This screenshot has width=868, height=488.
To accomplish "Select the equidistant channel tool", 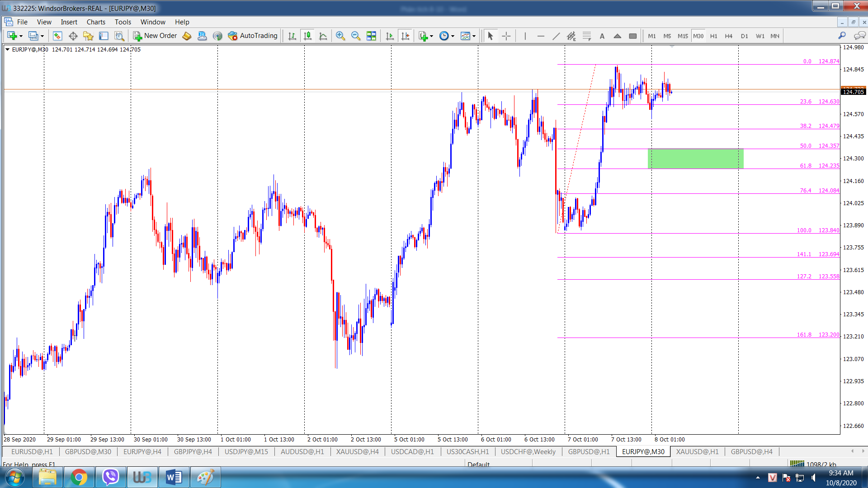I will click(571, 36).
